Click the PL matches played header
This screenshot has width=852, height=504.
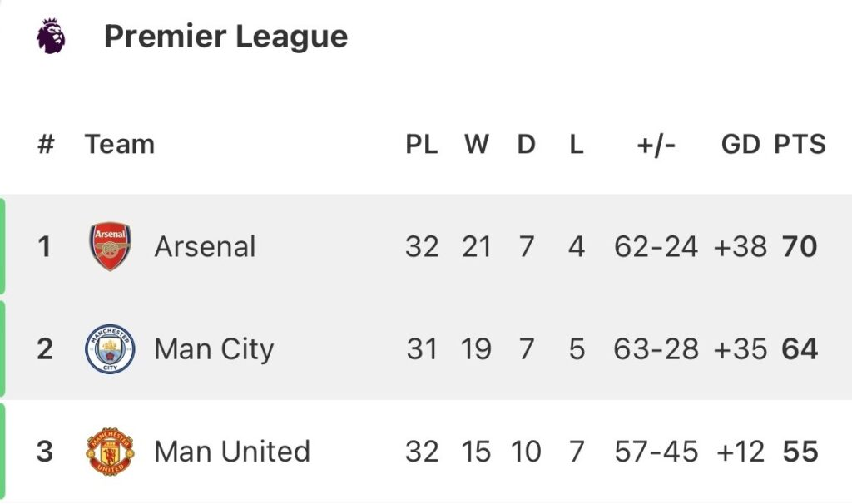point(422,145)
